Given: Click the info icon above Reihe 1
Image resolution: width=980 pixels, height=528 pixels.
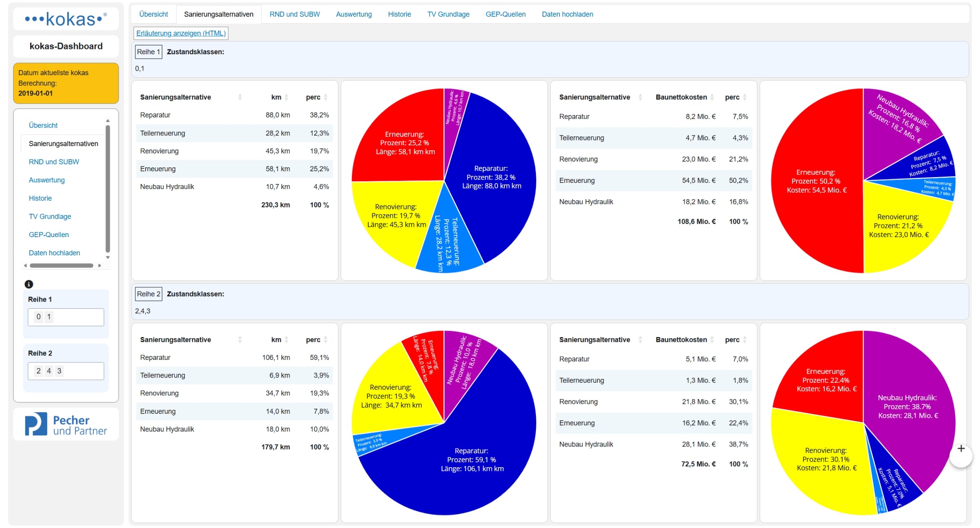Looking at the screenshot, I should click(29, 284).
